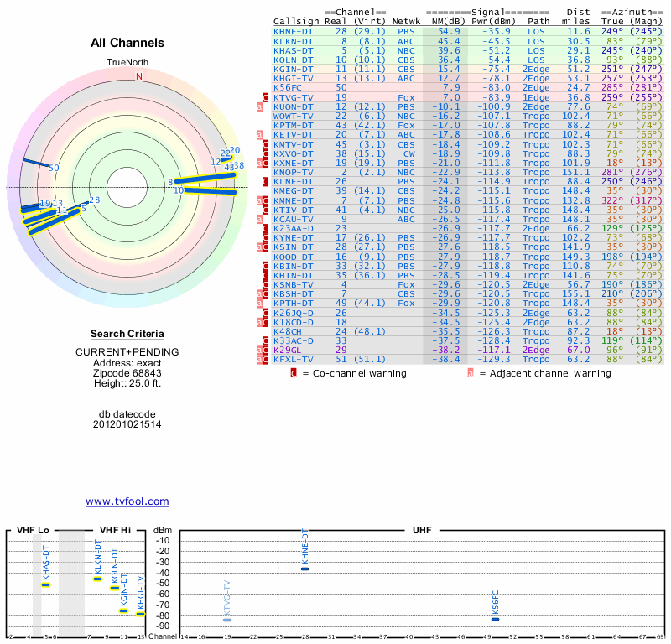Click the pink a icon in the legend

[x=471, y=373]
